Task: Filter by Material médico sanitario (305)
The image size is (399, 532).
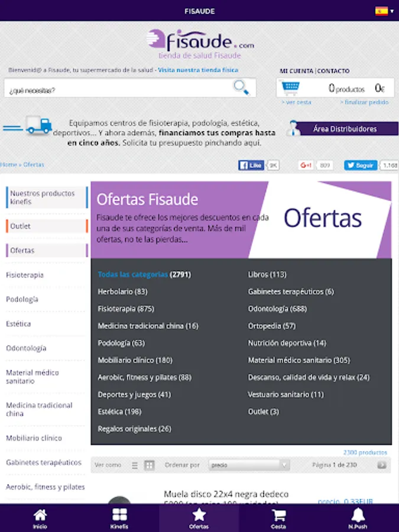Action: point(299,360)
